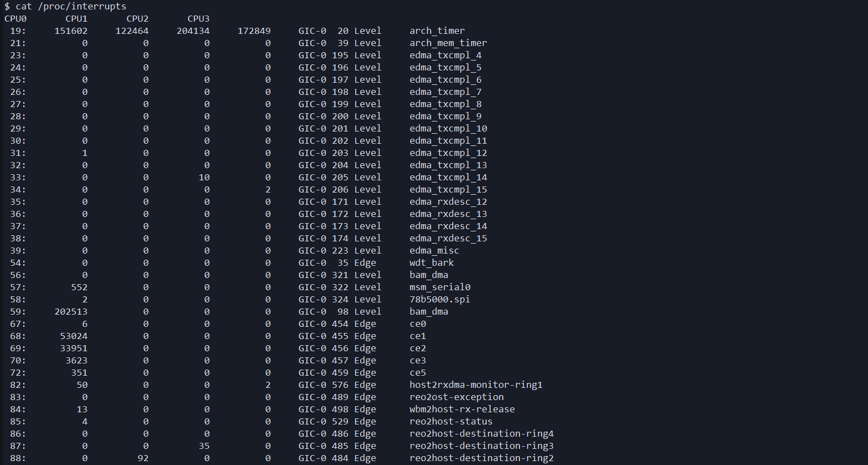Click the reo2host-destination-ring3 entry
868x465 pixels.
[x=482, y=446]
